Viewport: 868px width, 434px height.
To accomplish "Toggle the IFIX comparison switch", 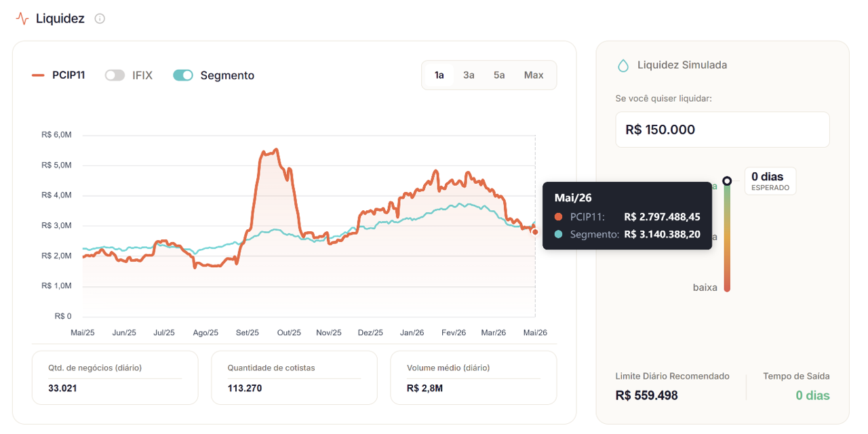I will (115, 75).
